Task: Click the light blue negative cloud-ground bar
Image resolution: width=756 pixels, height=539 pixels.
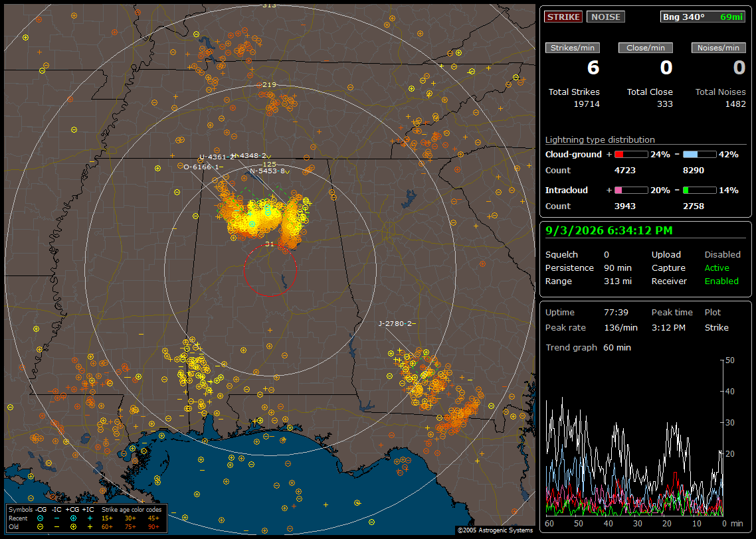Action: pos(700,155)
